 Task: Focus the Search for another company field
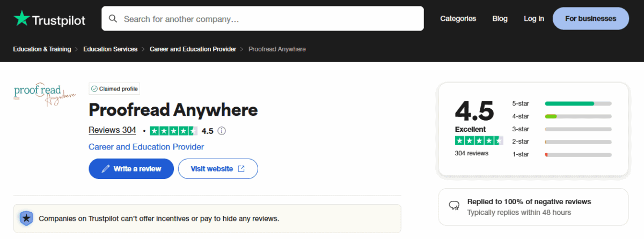click(263, 19)
